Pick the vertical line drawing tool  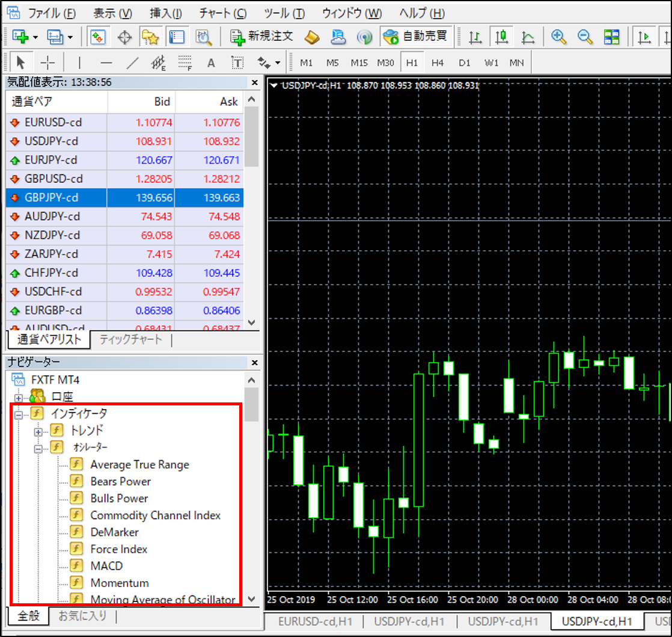click(79, 63)
